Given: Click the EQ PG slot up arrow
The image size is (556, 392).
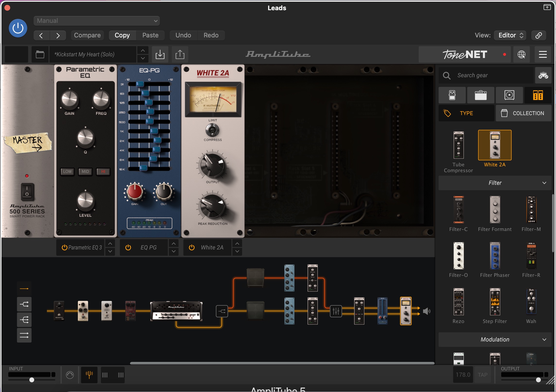Looking at the screenshot, I should (174, 244).
